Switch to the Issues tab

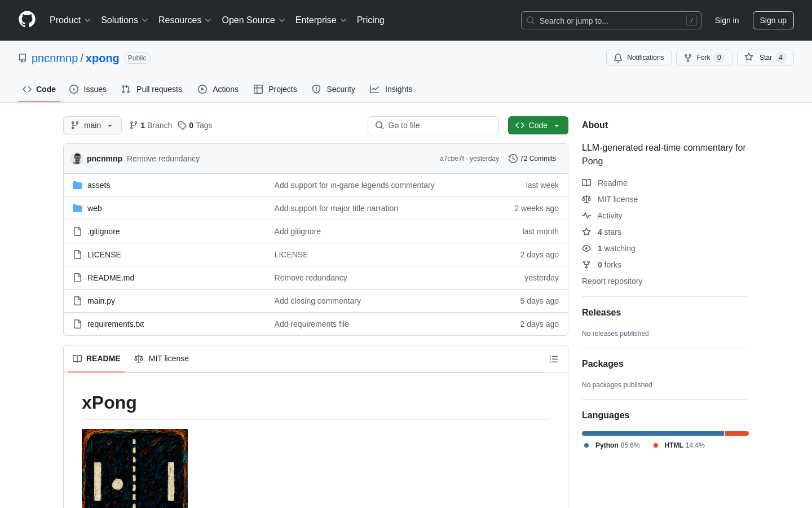click(x=88, y=89)
